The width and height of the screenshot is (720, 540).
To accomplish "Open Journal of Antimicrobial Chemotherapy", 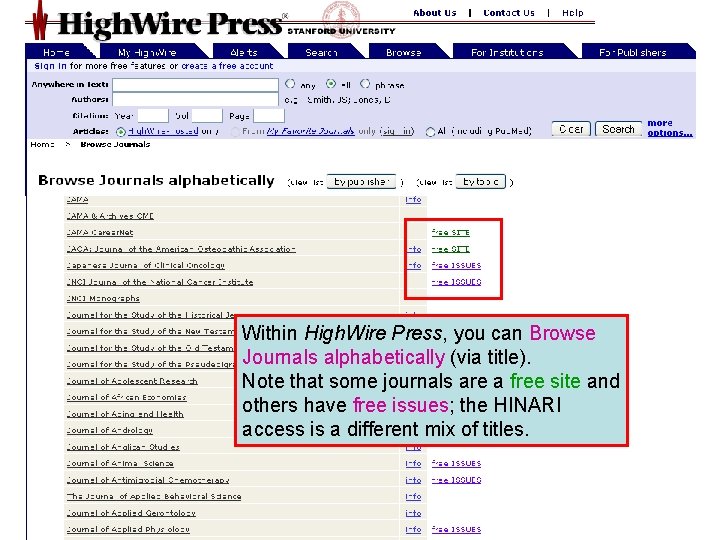I will [147, 480].
